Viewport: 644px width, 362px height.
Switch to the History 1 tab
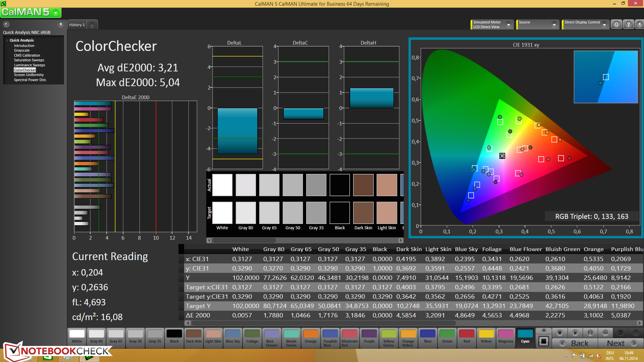coord(77,25)
